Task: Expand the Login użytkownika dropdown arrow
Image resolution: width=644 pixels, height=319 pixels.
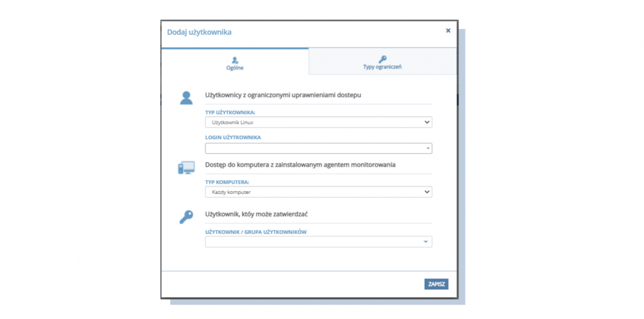Action: tap(427, 149)
